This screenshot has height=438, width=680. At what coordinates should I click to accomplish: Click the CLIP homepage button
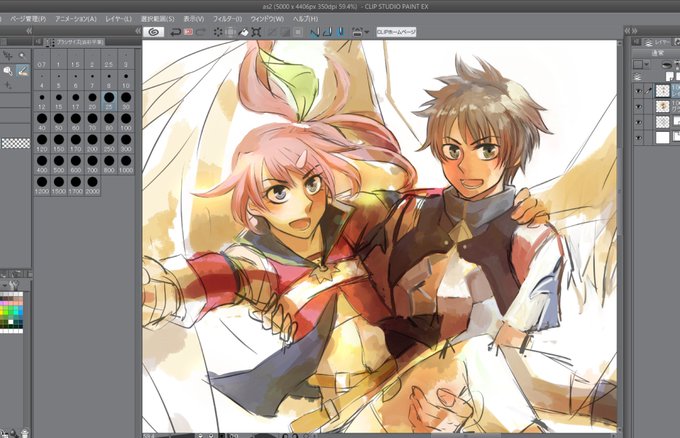(396, 32)
